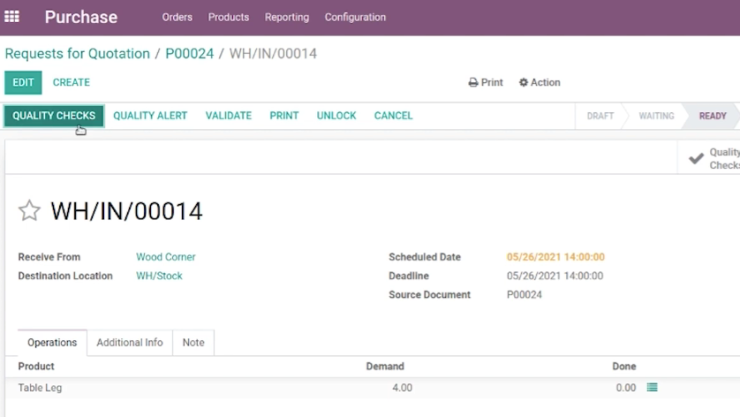Navigate to Requests for Quotation breadcrumb
This screenshot has height=417, width=740.
[77, 53]
